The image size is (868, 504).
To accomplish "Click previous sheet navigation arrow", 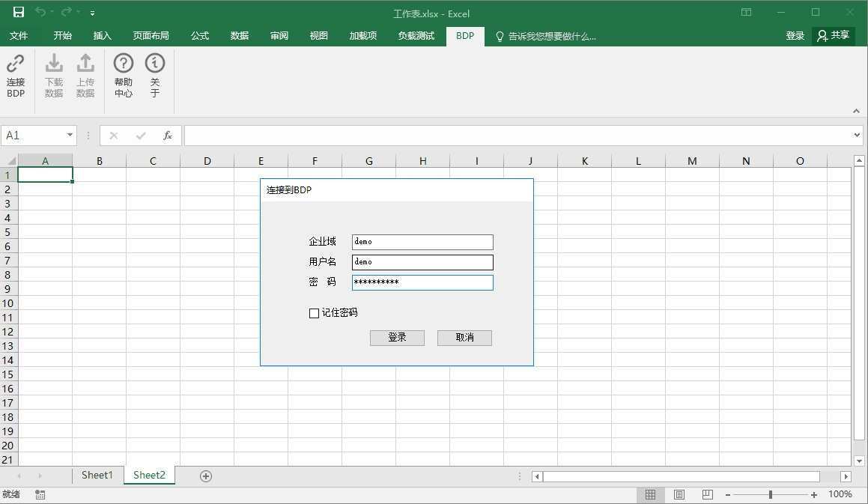I will pos(19,476).
